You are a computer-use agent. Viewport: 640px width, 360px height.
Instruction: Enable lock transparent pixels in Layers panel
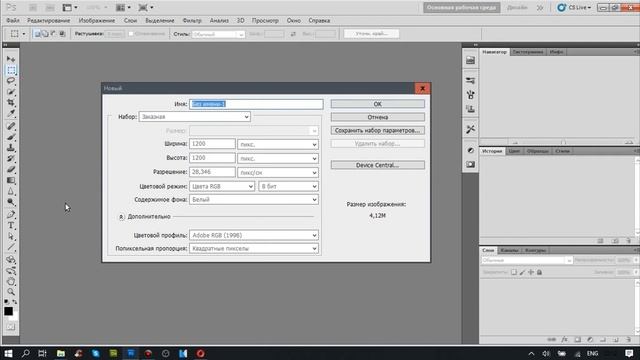[514, 272]
